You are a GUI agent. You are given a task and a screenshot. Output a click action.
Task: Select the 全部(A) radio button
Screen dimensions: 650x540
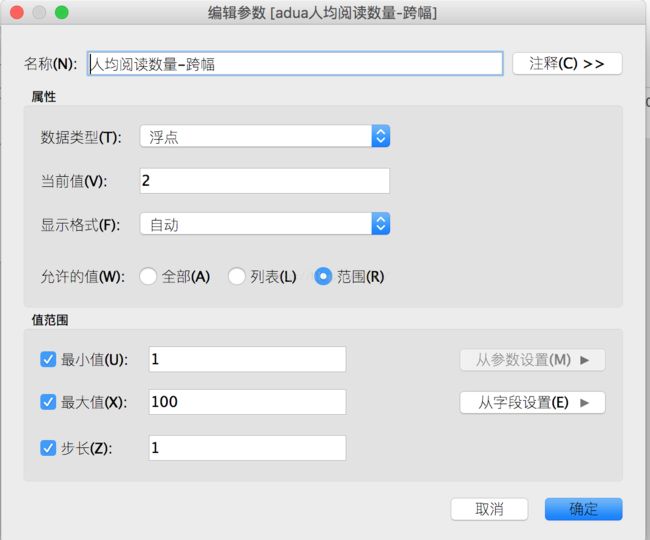pos(148,276)
